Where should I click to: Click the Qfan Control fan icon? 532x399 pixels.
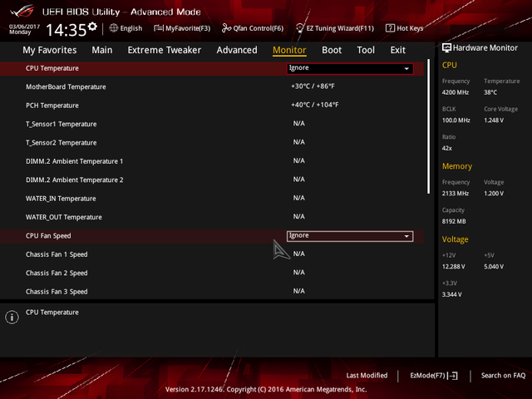click(x=226, y=28)
